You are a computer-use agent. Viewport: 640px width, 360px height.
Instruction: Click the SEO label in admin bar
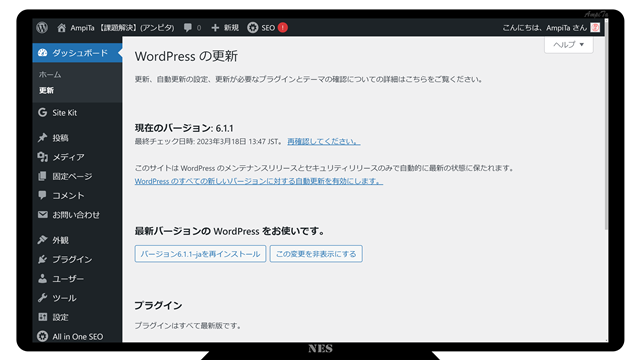(268, 28)
